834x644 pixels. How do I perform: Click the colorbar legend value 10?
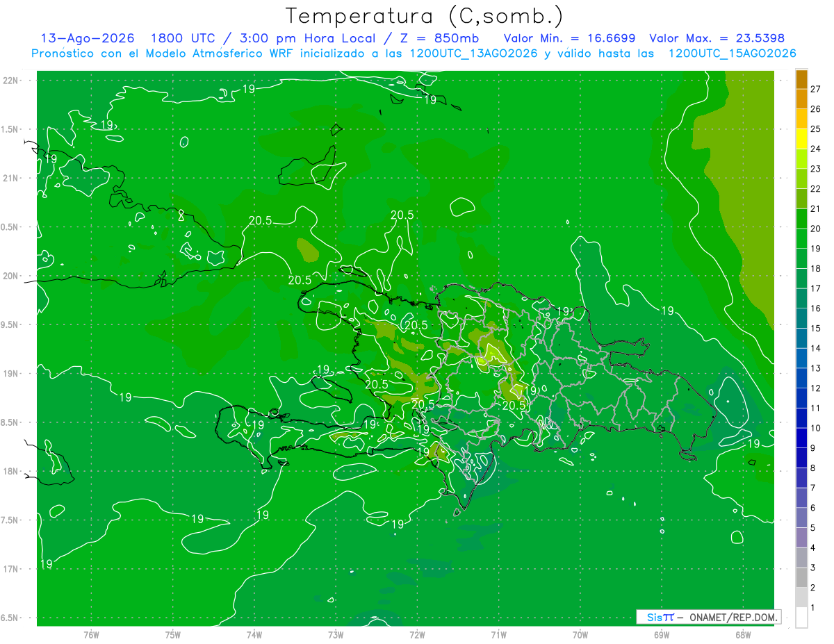tap(816, 428)
